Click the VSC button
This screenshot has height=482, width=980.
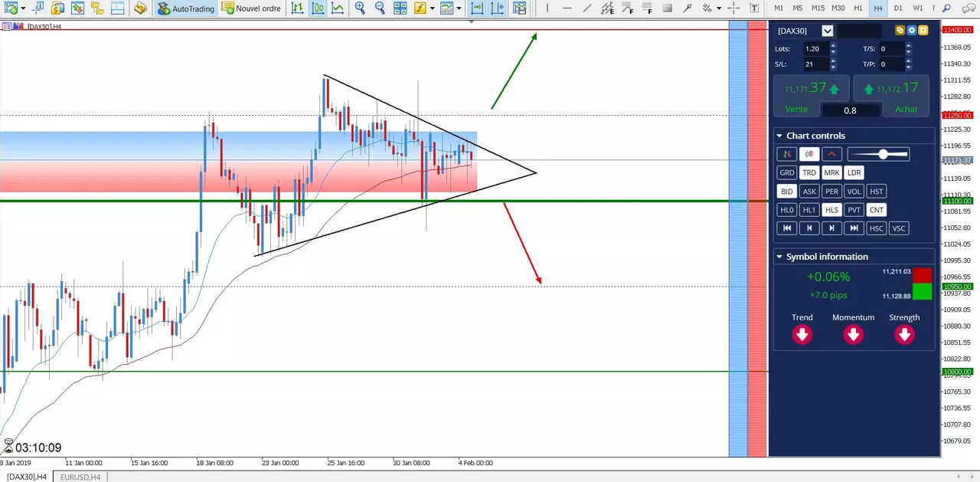click(x=899, y=228)
